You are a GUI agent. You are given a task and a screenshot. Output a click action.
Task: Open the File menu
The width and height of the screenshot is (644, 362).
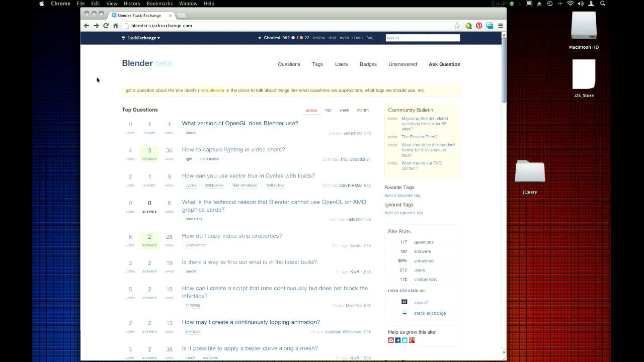pos(80,4)
